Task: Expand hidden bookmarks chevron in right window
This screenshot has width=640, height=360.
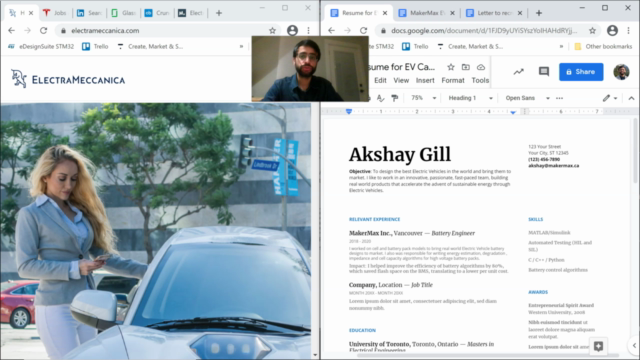Action: pyautogui.click(x=561, y=47)
